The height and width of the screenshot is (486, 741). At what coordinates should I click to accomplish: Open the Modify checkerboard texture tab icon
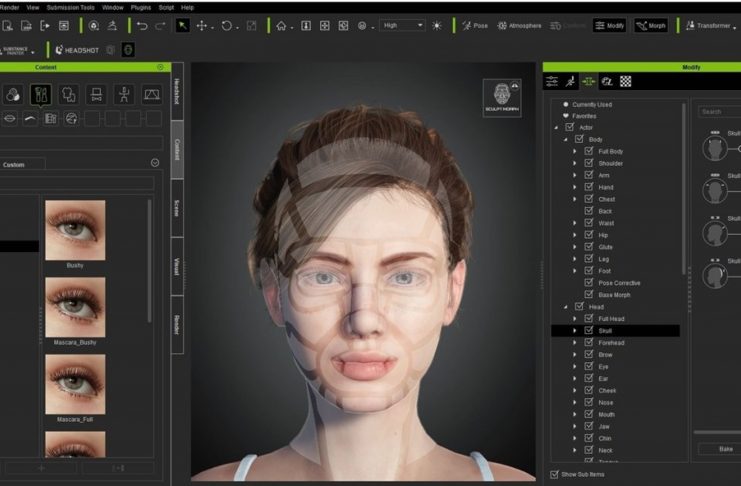(626, 81)
